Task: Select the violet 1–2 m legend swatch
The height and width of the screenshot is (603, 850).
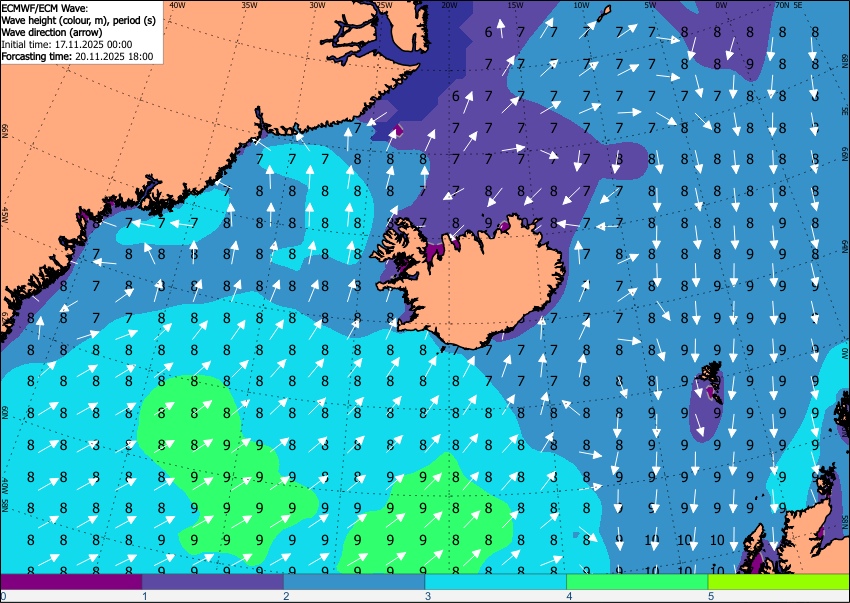Action: coord(212,582)
